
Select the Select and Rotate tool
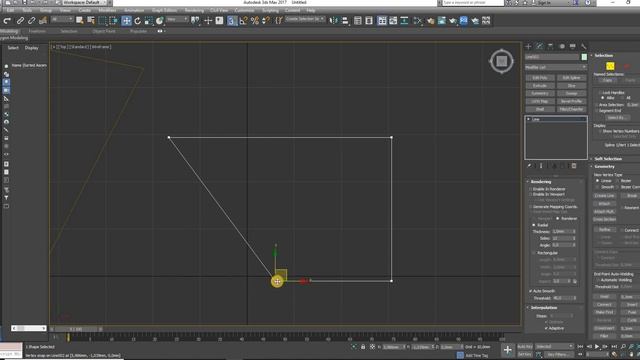pos(138,20)
